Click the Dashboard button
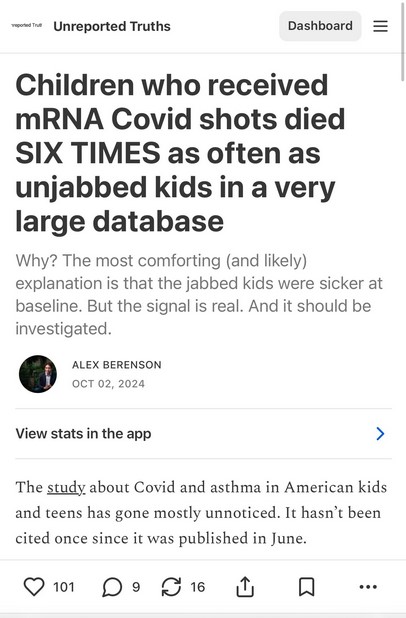The height and width of the screenshot is (618, 406). (x=320, y=26)
